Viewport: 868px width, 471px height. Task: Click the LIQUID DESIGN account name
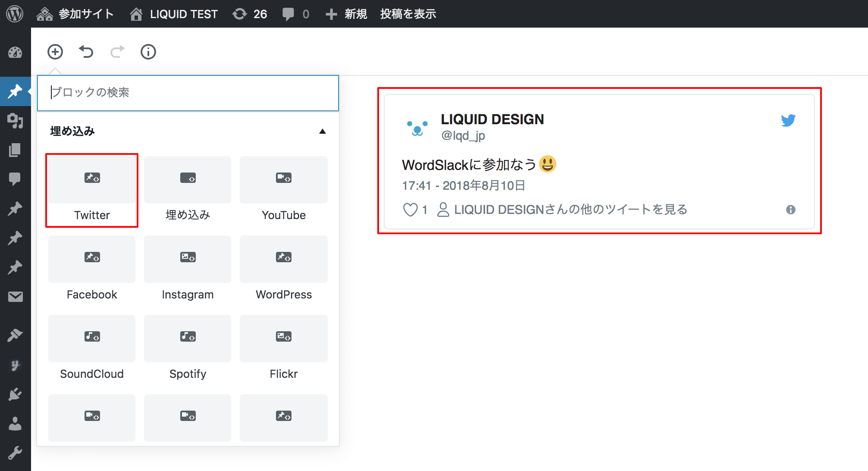click(492, 119)
